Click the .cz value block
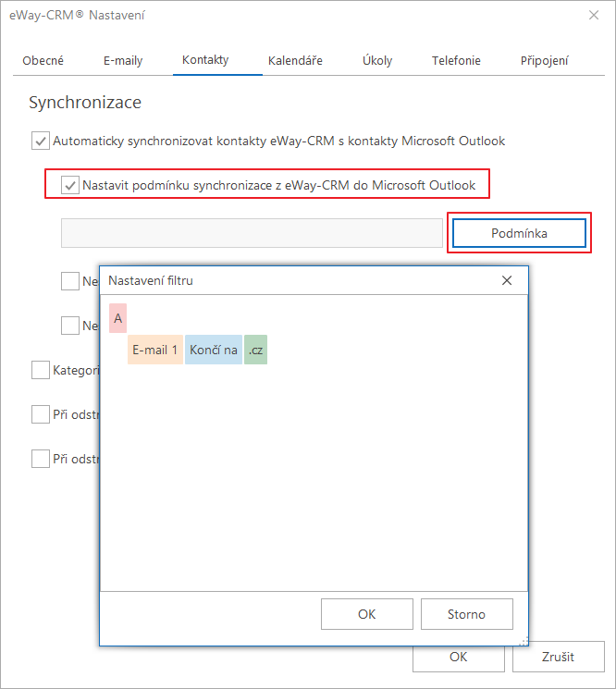The height and width of the screenshot is (689, 616). coord(255,350)
